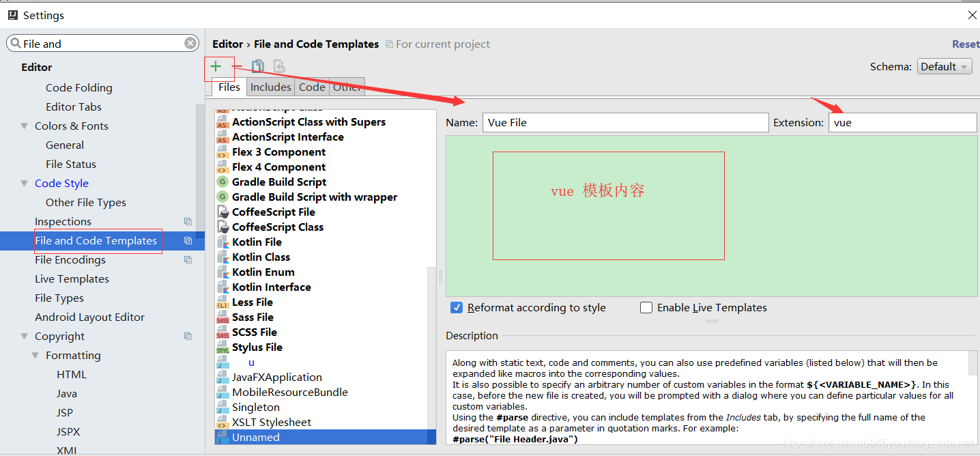
Task: Click the Kotlin File icon
Action: click(x=222, y=242)
